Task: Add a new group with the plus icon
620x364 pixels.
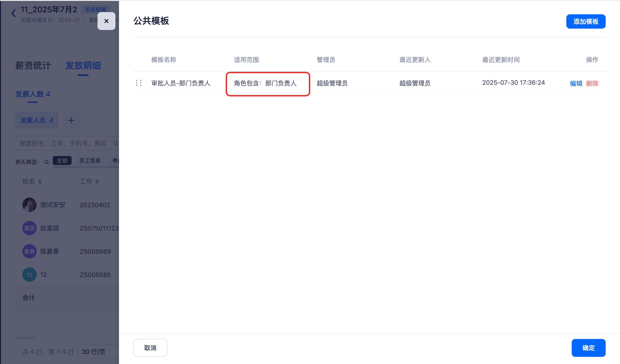Action: click(x=71, y=120)
